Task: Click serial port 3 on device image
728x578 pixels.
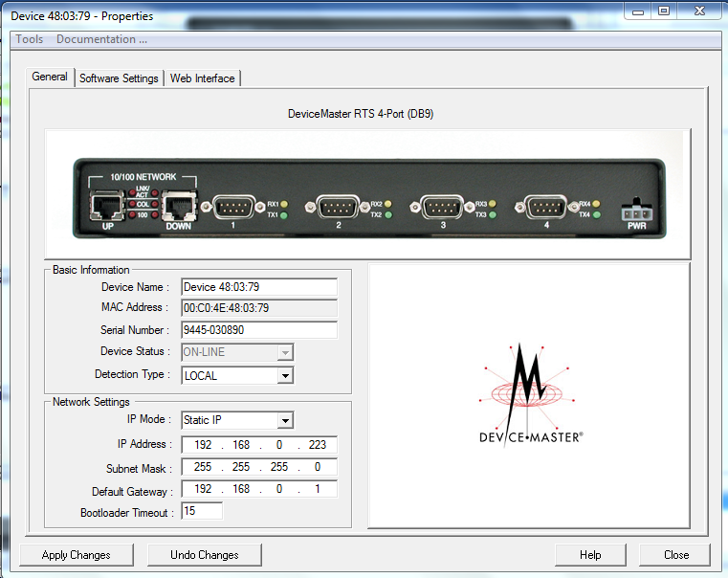Action: point(442,208)
